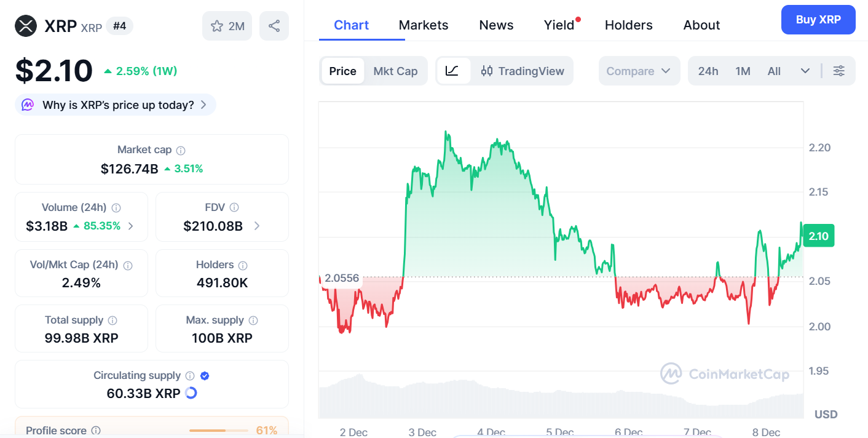Screen dimensions: 868x438
Task: Switch to the Holders tab
Action: tap(628, 25)
